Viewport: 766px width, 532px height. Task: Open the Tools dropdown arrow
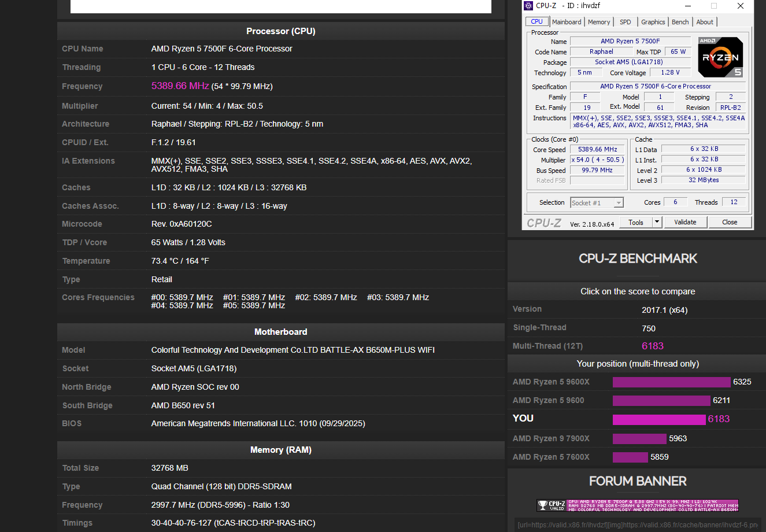click(657, 222)
